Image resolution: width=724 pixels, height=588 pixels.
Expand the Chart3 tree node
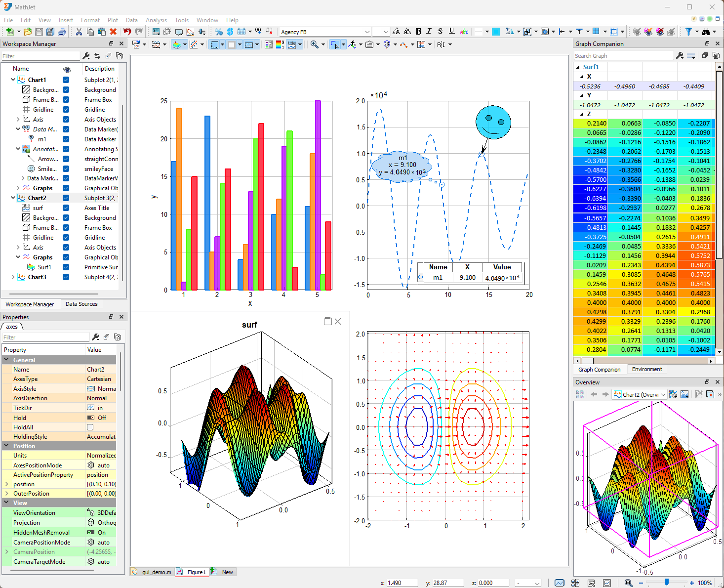(x=13, y=277)
